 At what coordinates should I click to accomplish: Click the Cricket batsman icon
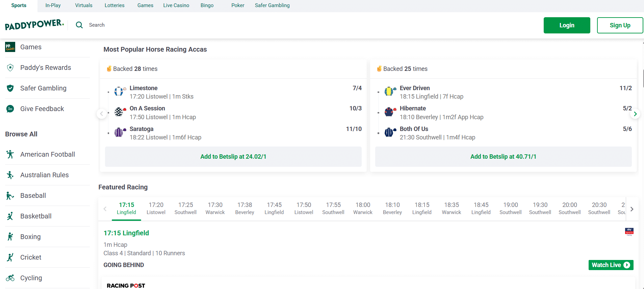click(10, 257)
